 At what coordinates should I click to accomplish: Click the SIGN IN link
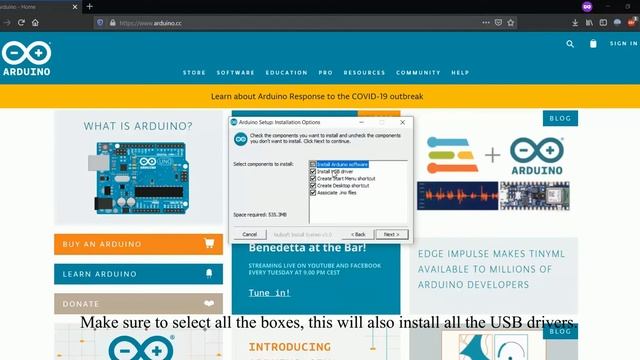pos(624,43)
